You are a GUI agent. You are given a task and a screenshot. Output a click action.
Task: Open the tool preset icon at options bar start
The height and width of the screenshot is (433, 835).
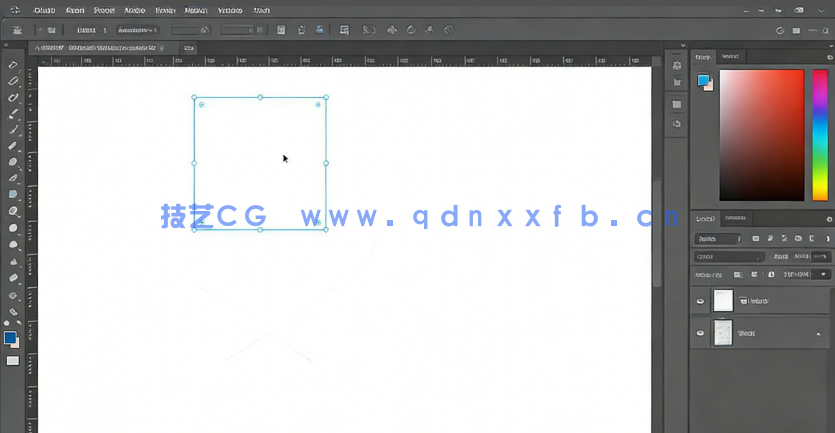(x=18, y=30)
